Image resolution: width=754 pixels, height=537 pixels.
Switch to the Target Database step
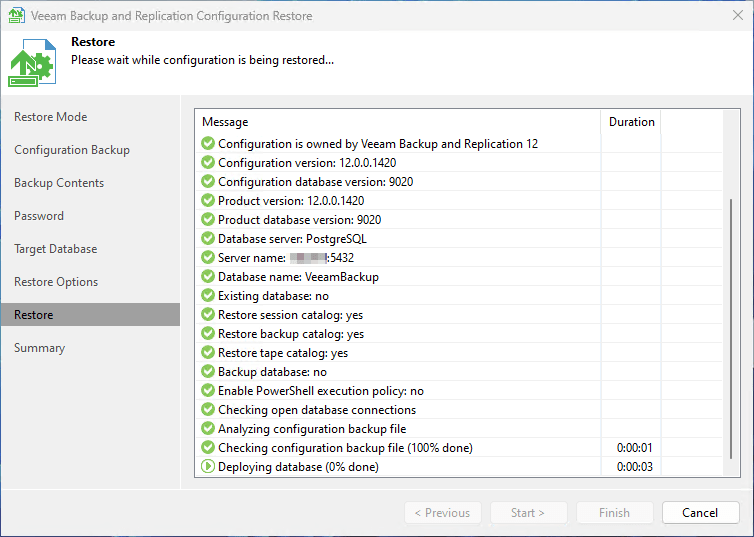coord(56,249)
